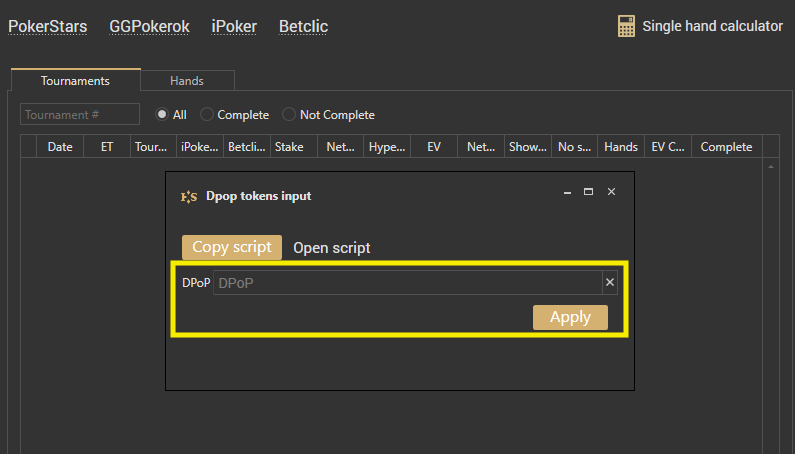This screenshot has height=454, width=795.
Task: Focus the DPoP token input field
Action: click(x=406, y=283)
